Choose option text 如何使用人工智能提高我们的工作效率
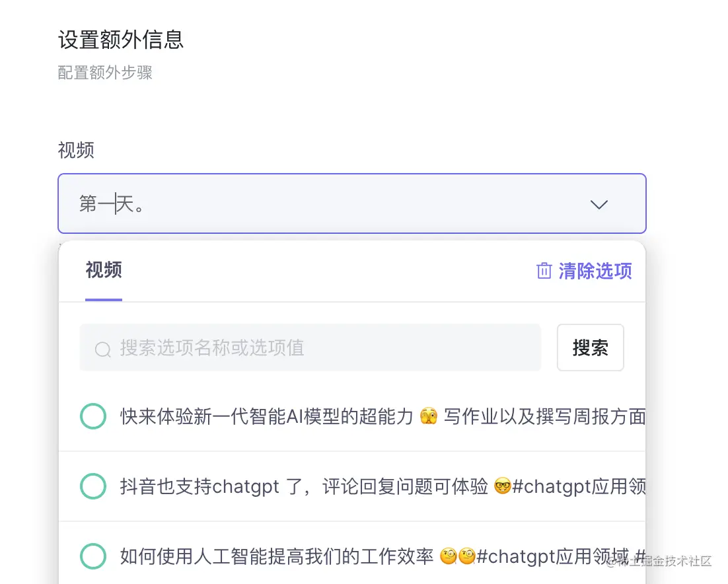Image resolution: width=728 pixels, height=584 pixels. pyautogui.click(x=277, y=556)
